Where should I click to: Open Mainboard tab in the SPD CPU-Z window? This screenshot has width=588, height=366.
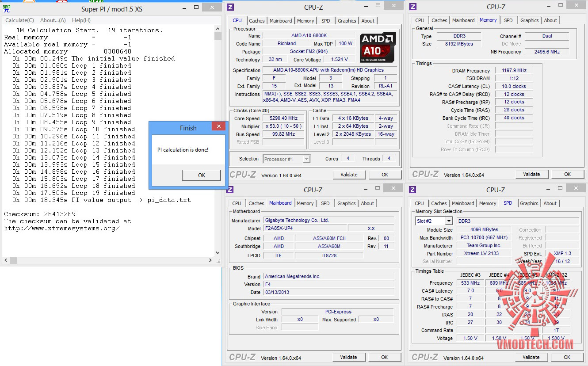tap(463, 203)
